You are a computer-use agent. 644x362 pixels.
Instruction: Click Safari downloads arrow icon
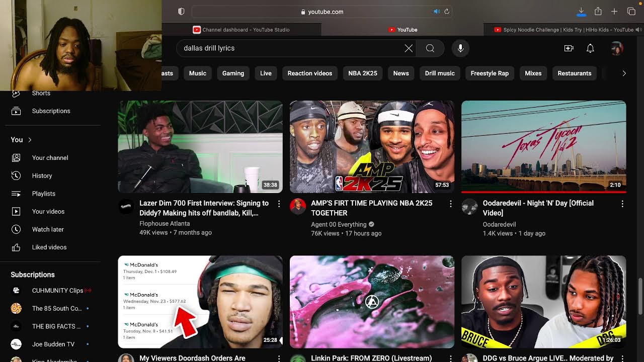pyautogui.click(x=581, y=12)
